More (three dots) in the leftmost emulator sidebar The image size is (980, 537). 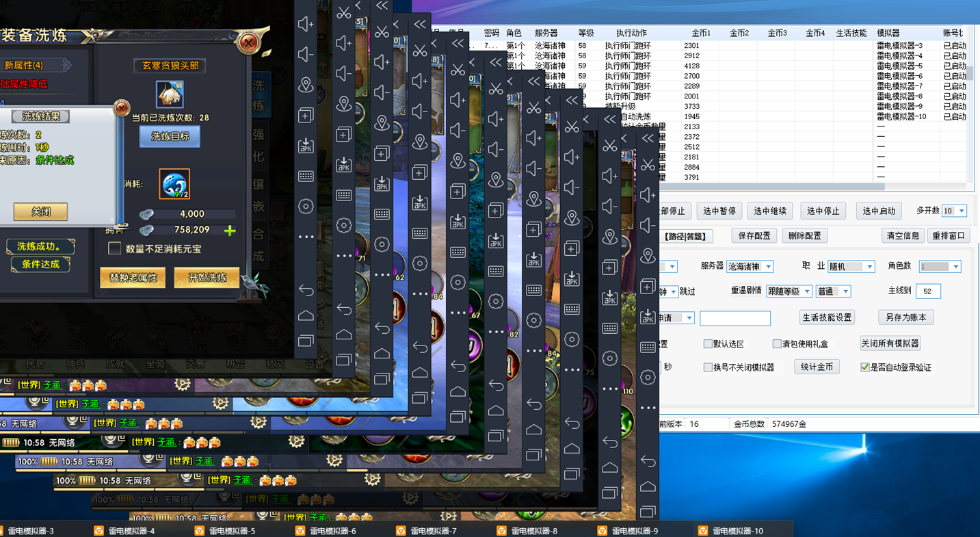(x=306, y=237)
